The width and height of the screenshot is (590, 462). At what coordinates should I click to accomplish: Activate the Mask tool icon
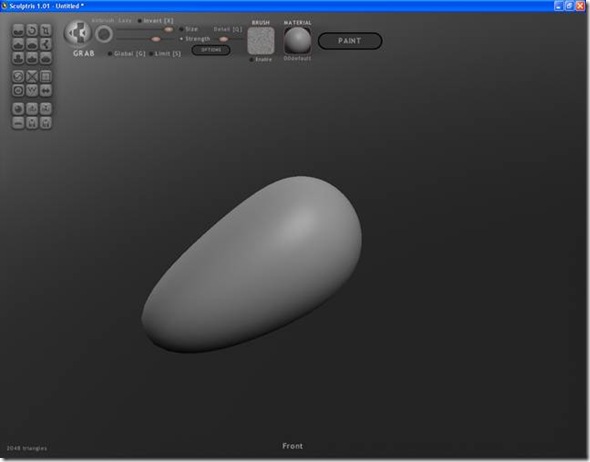[18, 91]
